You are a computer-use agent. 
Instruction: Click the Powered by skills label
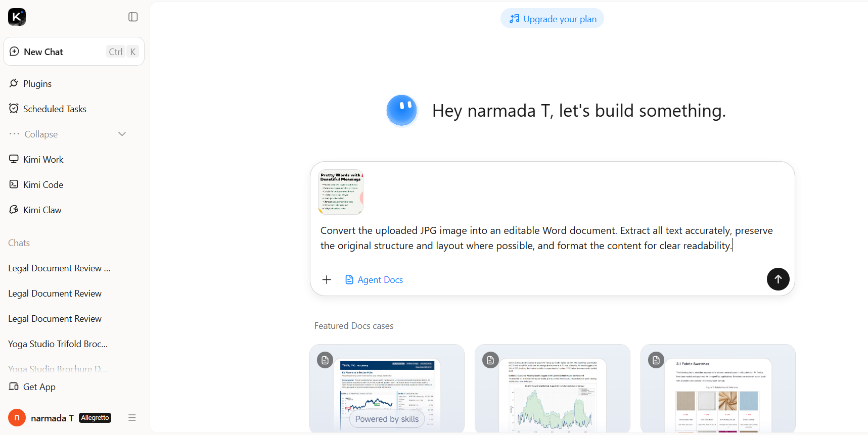coord(387,419)
